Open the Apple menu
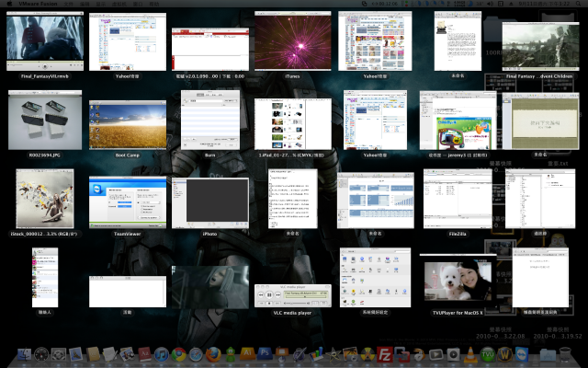This screenshot has width=588, height=368. pos(10,4)
